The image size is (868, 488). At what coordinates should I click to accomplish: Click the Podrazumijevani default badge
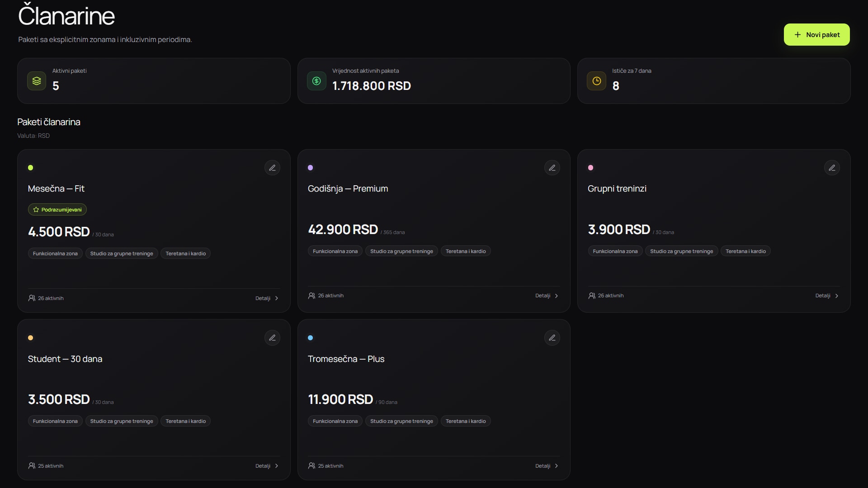57,210
